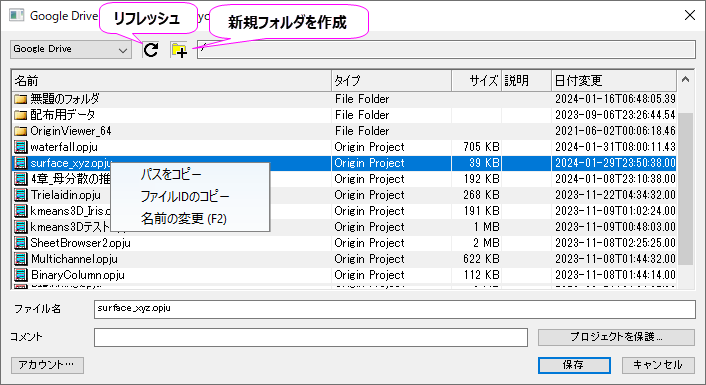This screenshot has width=706, height=385.
Task: Sort by the タイプ column header
Action: tap(391, 81)
